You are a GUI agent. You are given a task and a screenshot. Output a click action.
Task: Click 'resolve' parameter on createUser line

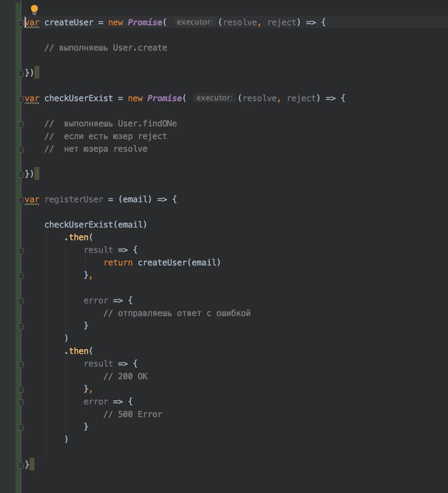pos(240,22)
